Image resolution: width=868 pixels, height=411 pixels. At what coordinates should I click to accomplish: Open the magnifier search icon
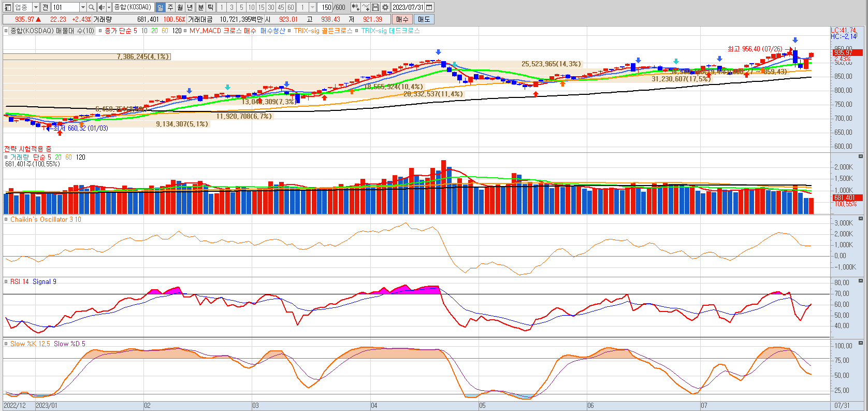pos(92,7)
